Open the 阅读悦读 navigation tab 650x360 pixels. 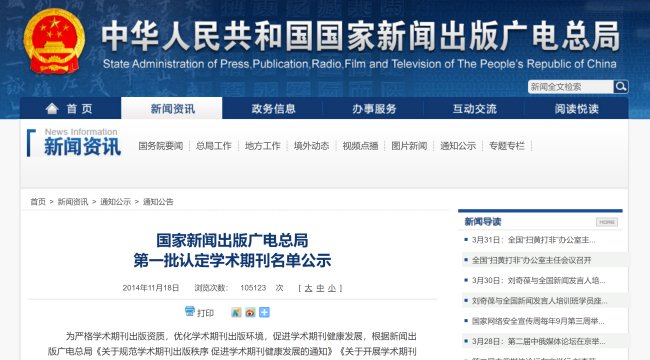coord(577,108)
